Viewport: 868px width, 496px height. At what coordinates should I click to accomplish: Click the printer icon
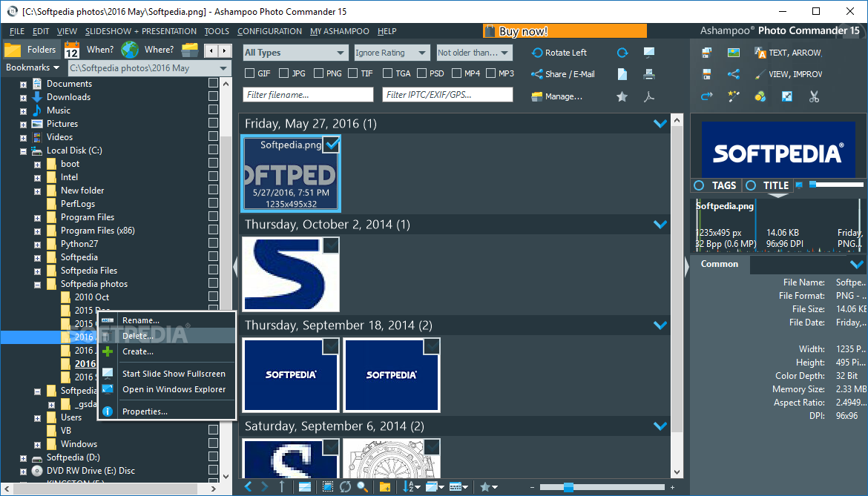pyautogui.click(x=649, y=74)
